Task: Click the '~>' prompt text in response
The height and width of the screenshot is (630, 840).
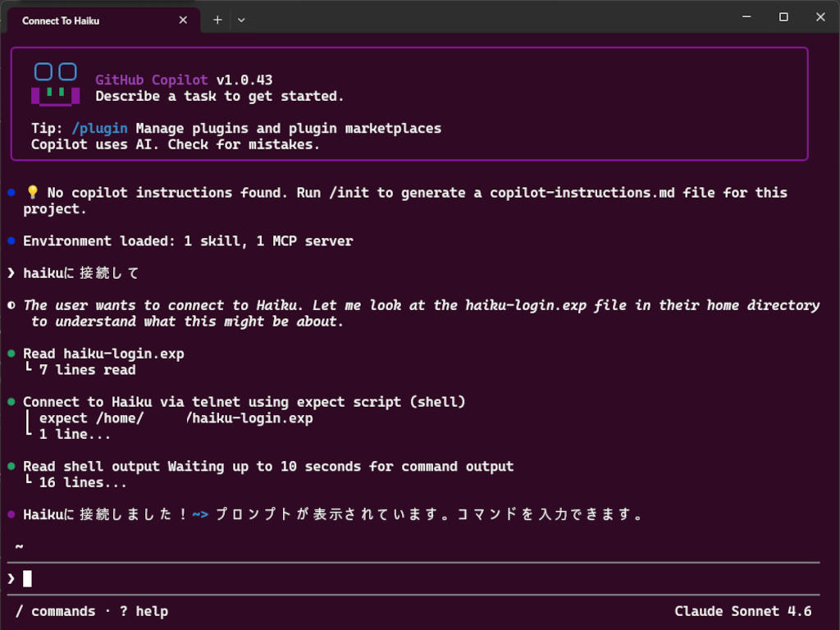Action: [200, 515]
